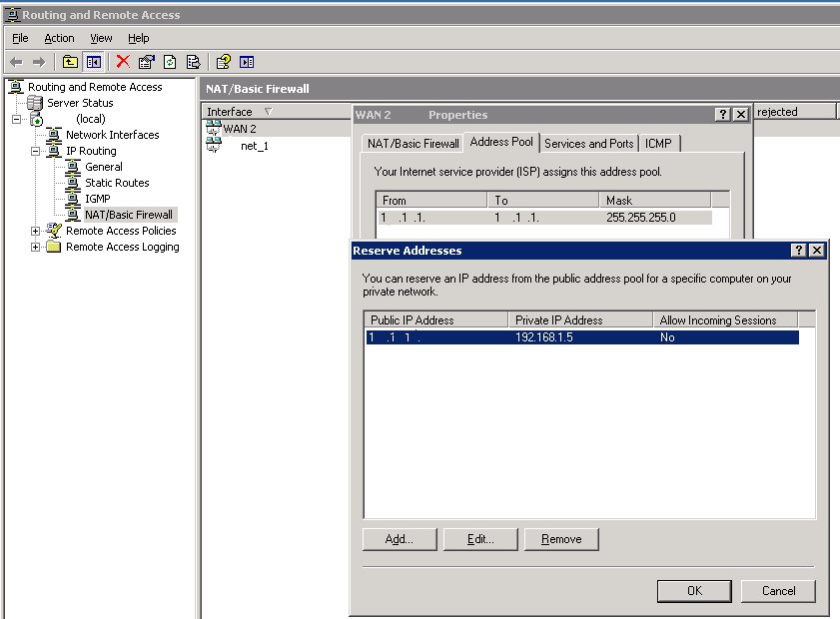The height and width of the screenshot is (619, 840).
Task: Click the Add... button
Action: 399,539
